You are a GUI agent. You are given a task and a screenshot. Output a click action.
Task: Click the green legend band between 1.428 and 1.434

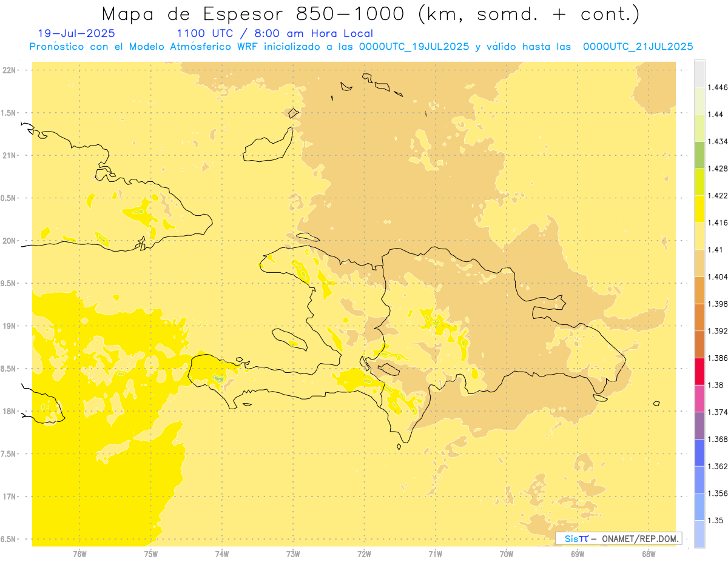(x=699, y=155)
